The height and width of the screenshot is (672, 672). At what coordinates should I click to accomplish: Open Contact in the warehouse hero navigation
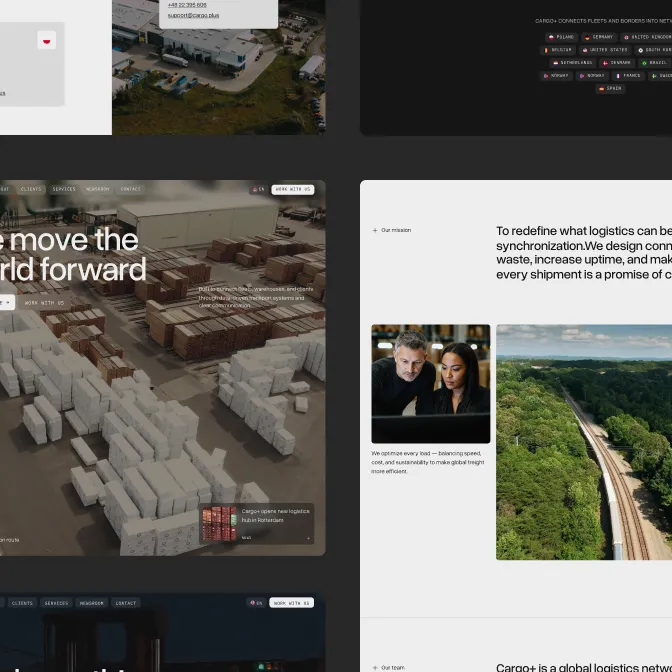(x=131, y=189)
